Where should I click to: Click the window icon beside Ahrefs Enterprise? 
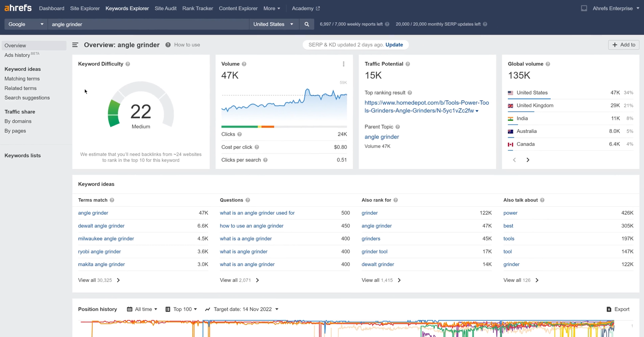(x=584, y=8)
